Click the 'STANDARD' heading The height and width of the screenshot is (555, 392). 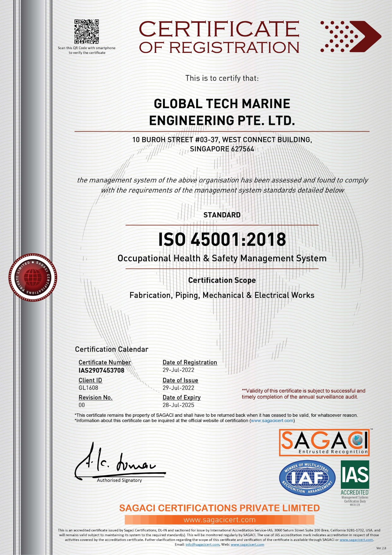point(222,215)
